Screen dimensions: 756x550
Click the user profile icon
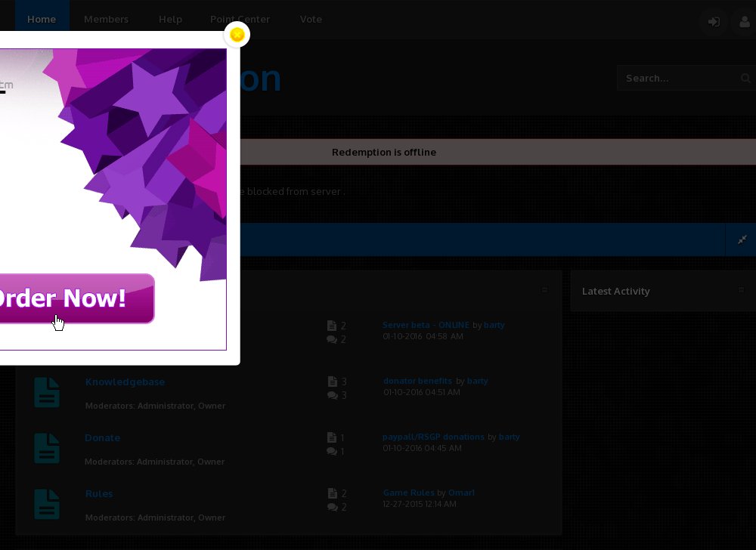(x=743, y=22)
